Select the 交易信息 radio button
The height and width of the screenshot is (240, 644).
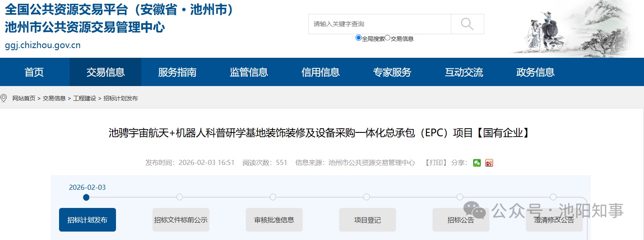click(x=388, y=38)
